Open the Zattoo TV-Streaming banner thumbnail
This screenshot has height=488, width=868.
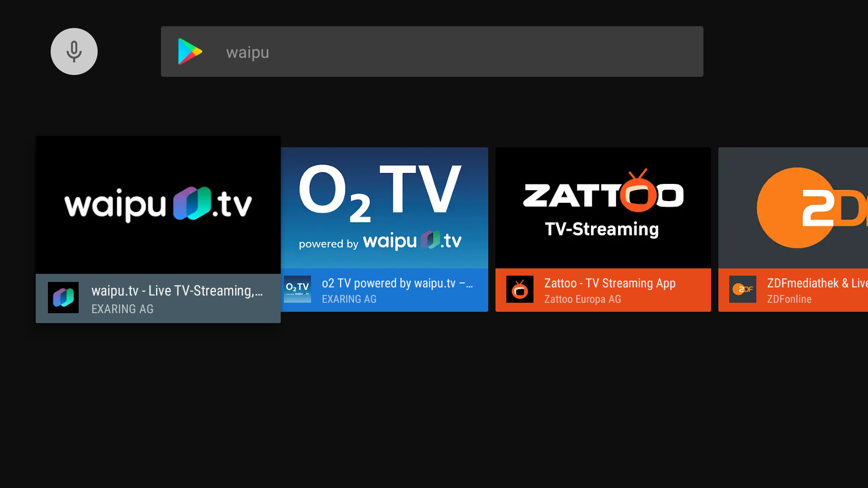pyautogui.click(x=603, y=208)
